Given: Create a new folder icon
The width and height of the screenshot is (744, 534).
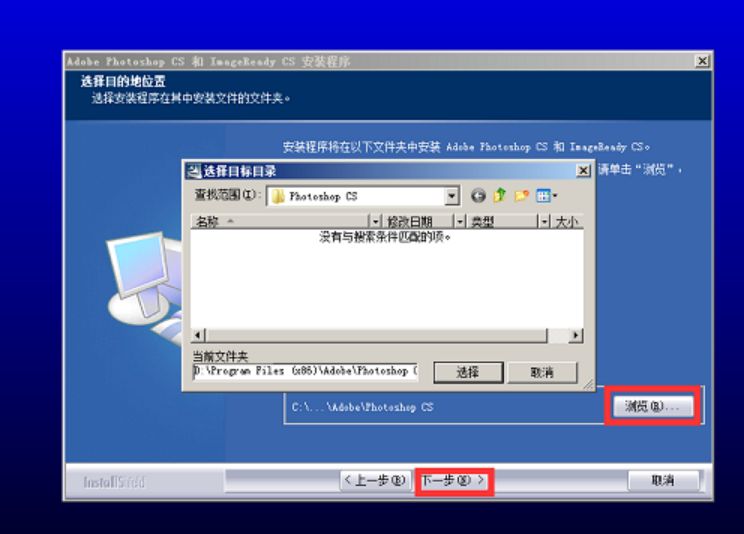Looking at the screenshot, I should point(521,195).
